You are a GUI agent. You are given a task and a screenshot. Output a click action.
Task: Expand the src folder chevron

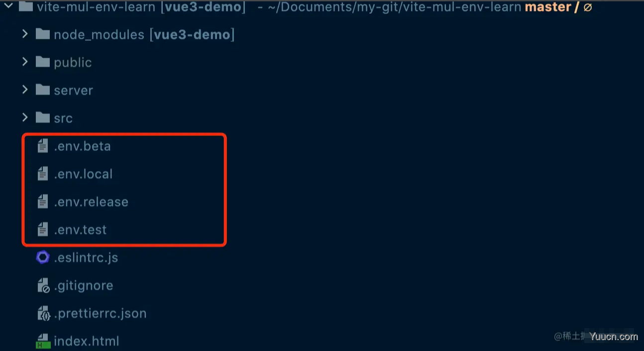coord(25,117)
